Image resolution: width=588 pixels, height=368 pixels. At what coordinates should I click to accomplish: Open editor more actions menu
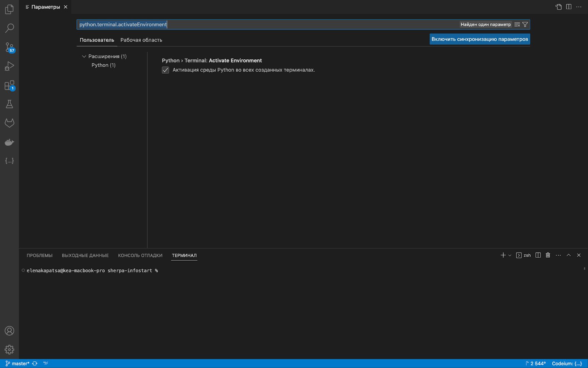579,7
